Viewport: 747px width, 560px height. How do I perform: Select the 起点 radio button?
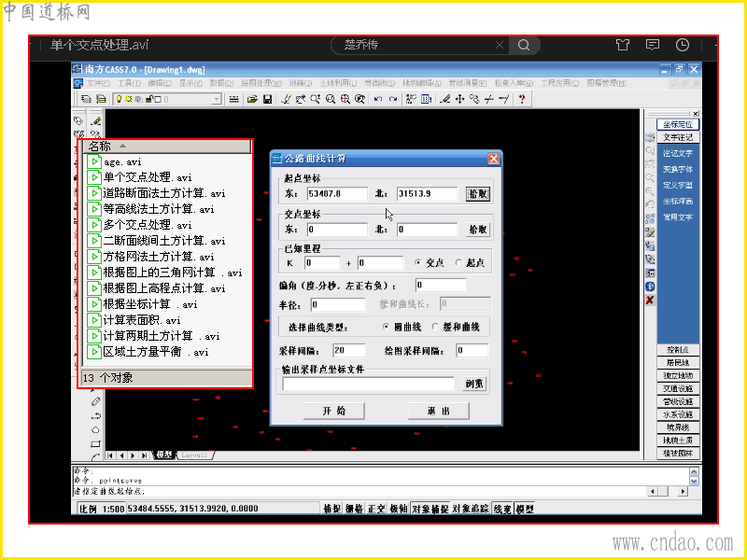tap(458, 262)
